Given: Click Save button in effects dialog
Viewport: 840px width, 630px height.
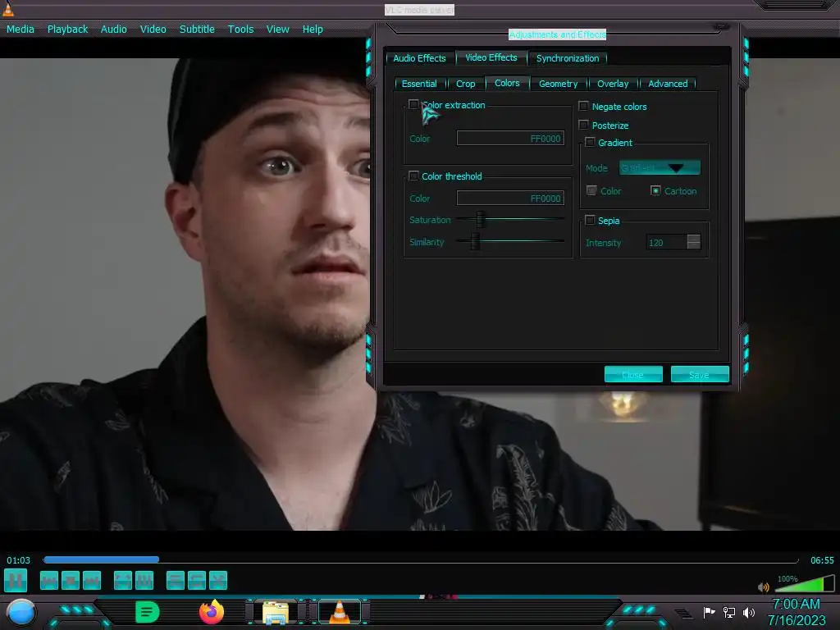Looking at the screenshot, I should [x=700, y=374].
